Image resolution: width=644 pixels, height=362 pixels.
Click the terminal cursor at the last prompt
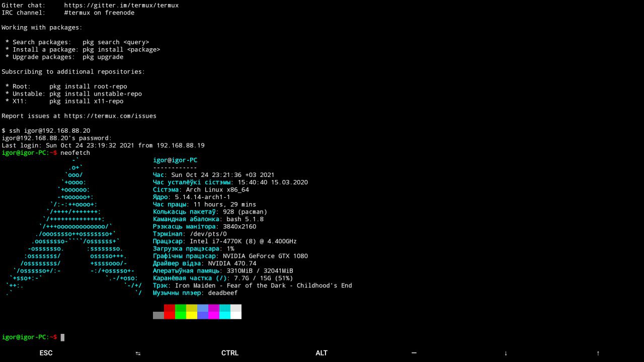[62, 337]
